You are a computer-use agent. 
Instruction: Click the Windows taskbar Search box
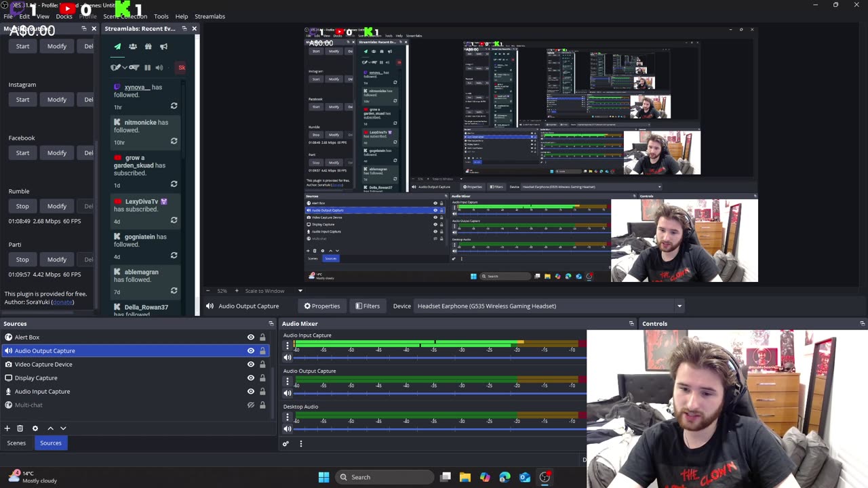pyautogui.click(x=384, y=477)
